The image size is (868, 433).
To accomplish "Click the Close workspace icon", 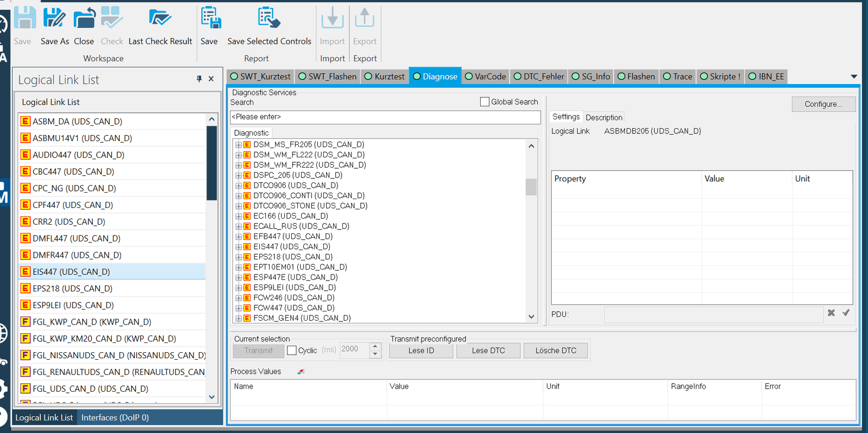I will [x=84, y=19].
